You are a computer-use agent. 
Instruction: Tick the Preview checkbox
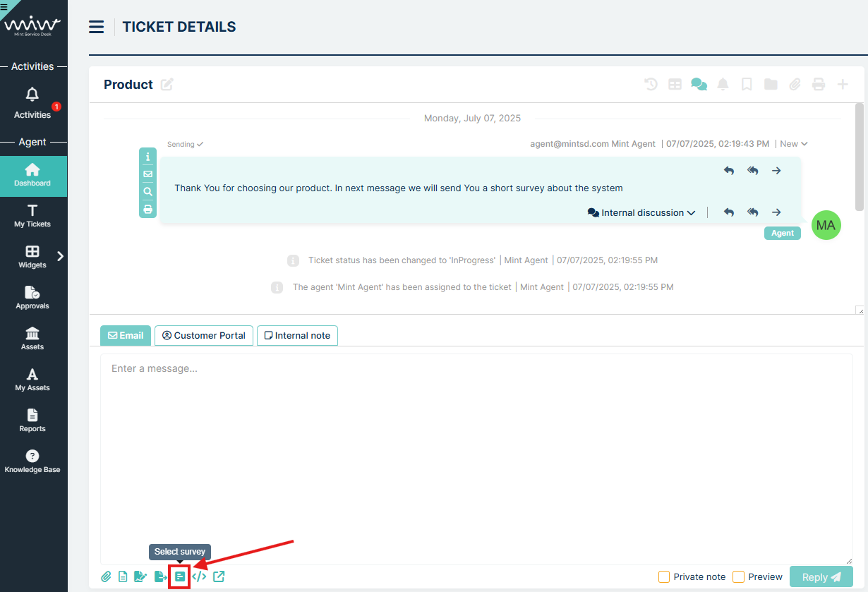pyautogui.click(x=739, y=576)
